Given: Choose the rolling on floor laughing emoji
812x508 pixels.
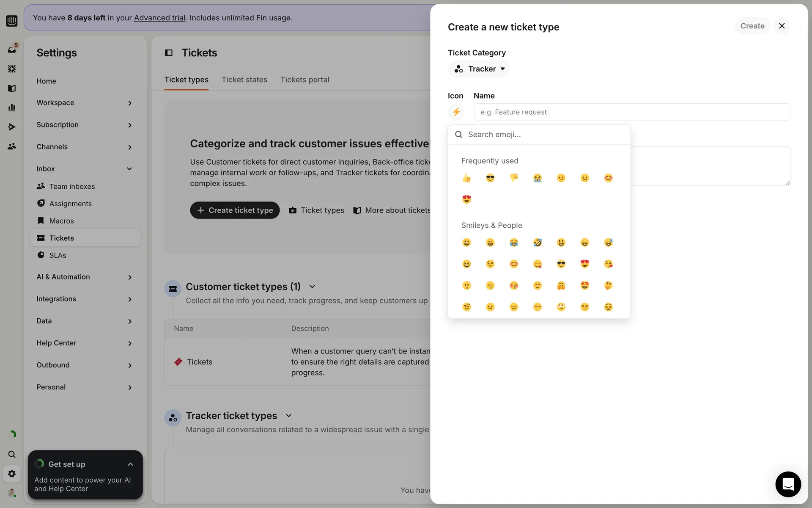Looking at the screenshot, I should tap(537, 243).
